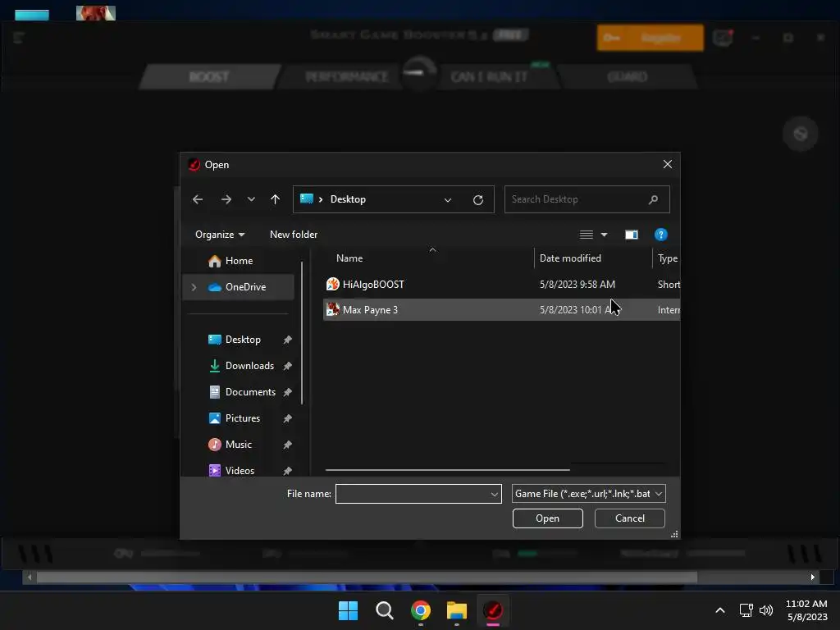Select the Max Payne 3 file
The width and height of the screenshot is (840, 630).
(501, 309)
